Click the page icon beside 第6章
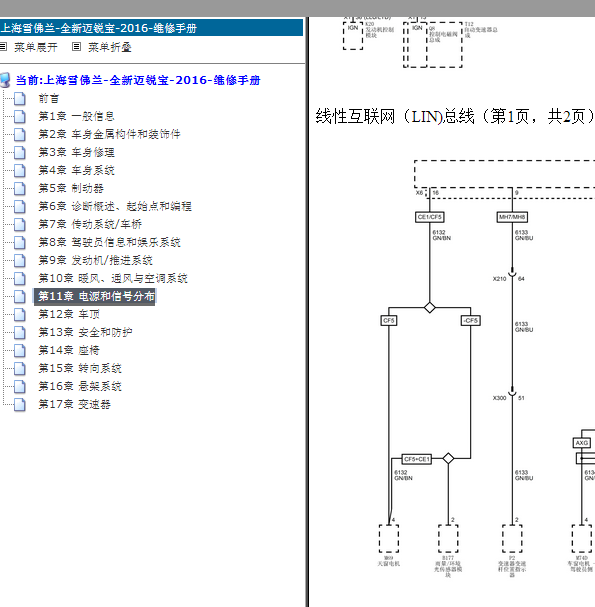The image size is (595, 607). point(20,207)
